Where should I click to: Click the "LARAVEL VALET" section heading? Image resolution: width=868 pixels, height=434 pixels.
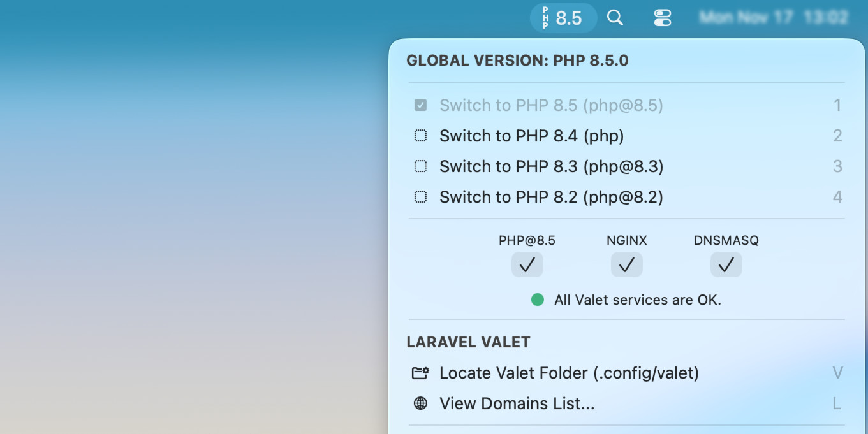468,342
